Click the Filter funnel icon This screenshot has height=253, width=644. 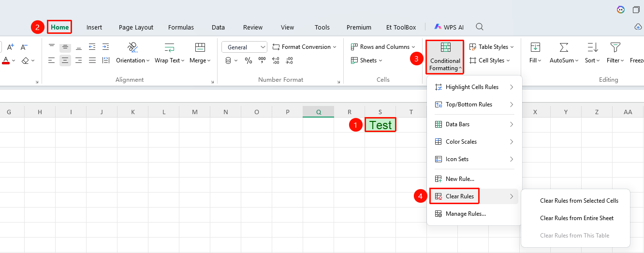point(615,47)
